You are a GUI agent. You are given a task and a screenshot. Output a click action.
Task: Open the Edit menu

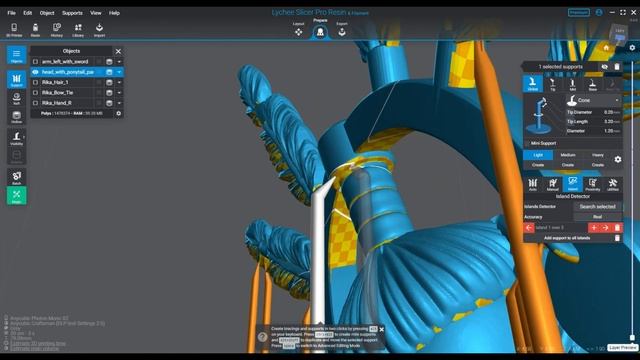(27, 13)
